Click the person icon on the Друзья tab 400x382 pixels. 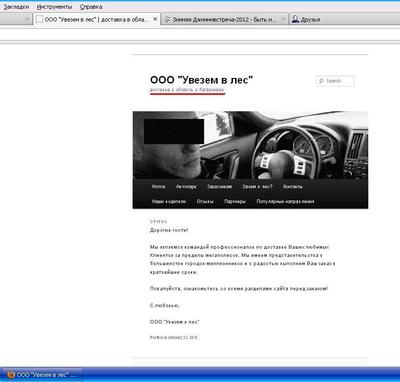[x=295, y=19]
